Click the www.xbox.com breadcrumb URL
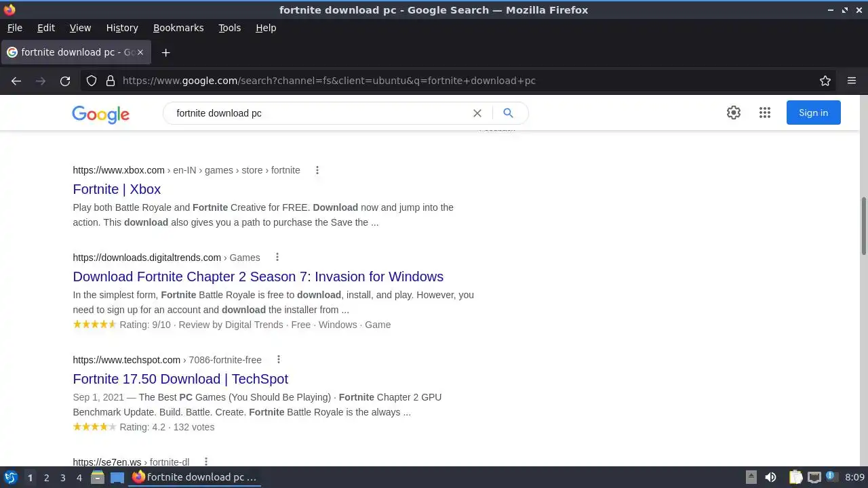 [186, 170]
